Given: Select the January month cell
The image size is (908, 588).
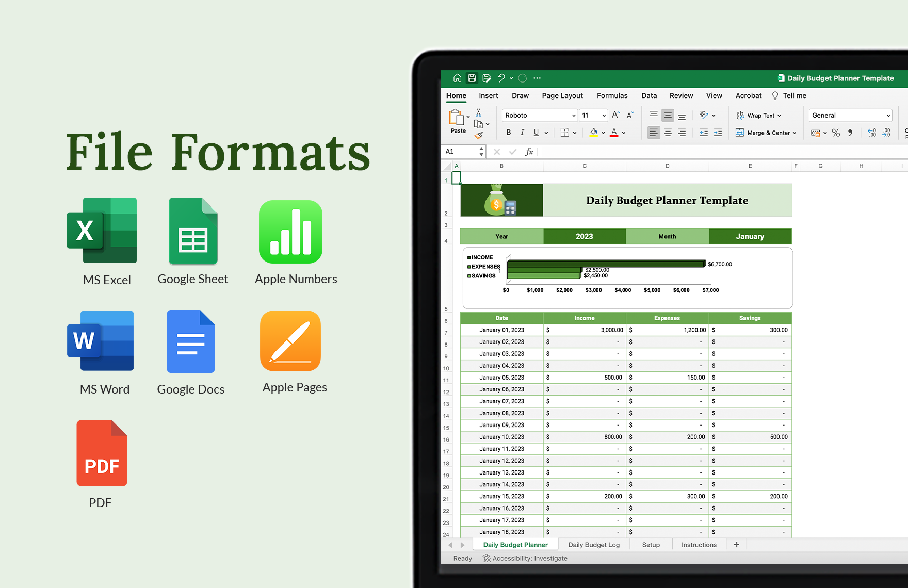Looking at the screenshot, I should point(750,236).
